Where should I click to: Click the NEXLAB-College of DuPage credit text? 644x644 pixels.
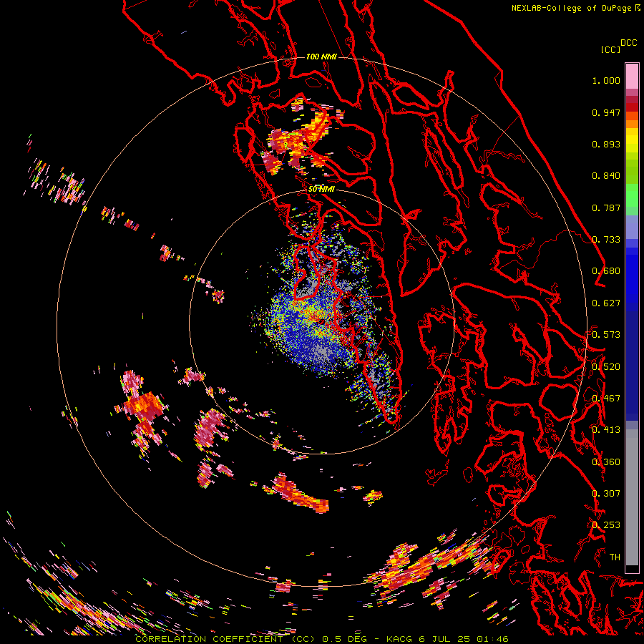click(x=571, y=8)
